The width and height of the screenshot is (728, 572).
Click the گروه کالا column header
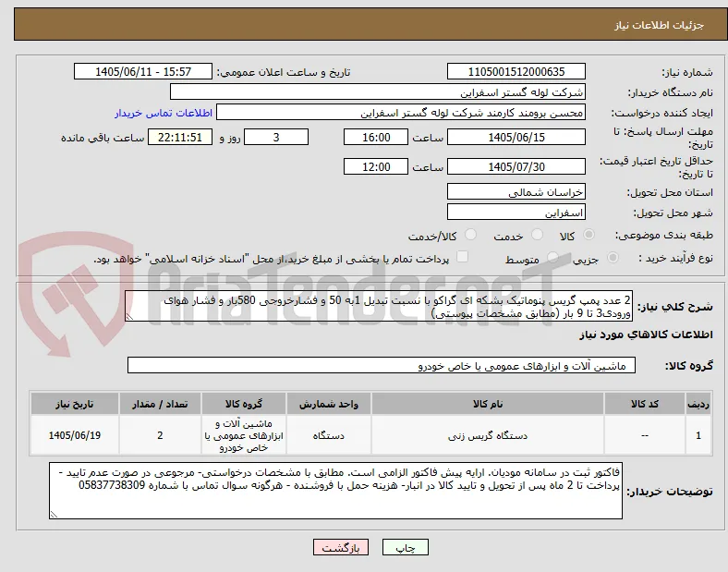pos(244,404)
